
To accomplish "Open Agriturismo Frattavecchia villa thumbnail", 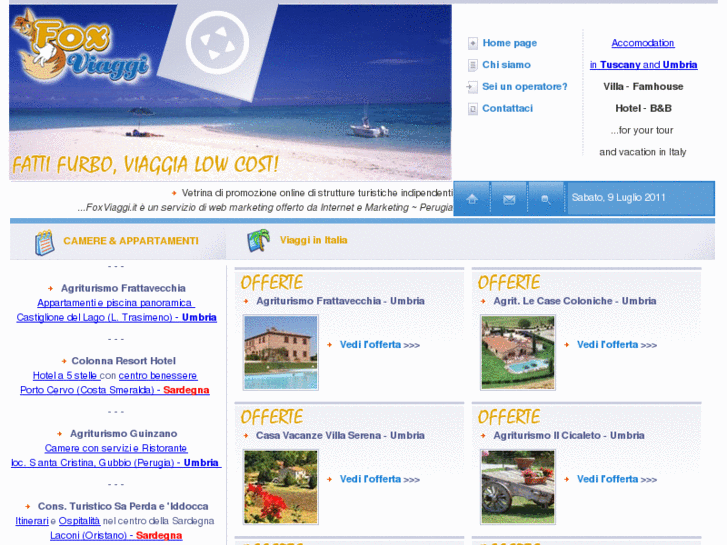I will coord(281,353).
